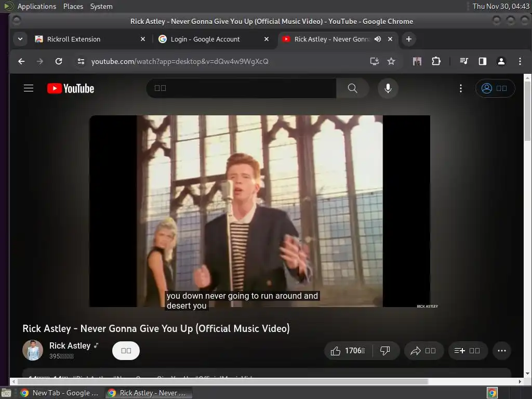Open the media controls icon
Image resolution: width=532 pixels, height=399 pixels.
pos(464,61)
